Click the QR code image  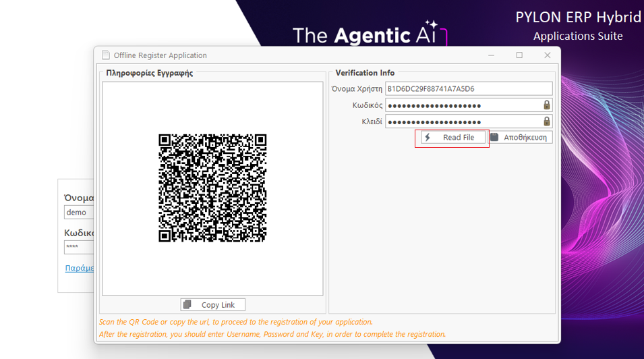(212, 188)
